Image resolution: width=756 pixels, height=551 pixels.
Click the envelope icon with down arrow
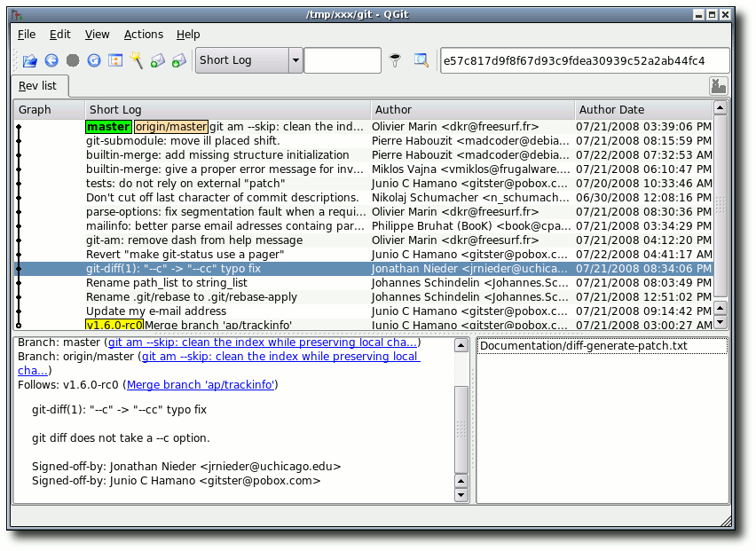pos(179,60)
